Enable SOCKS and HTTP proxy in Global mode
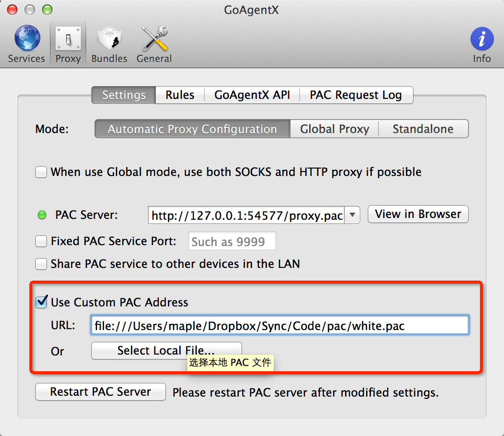The height and width of the screenshot is (436, 504). coord(41,172)
